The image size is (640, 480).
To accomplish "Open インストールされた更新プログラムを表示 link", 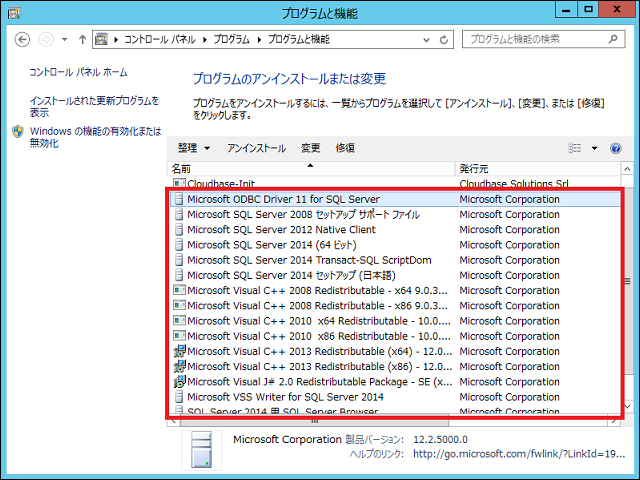I will coord(94,106).
